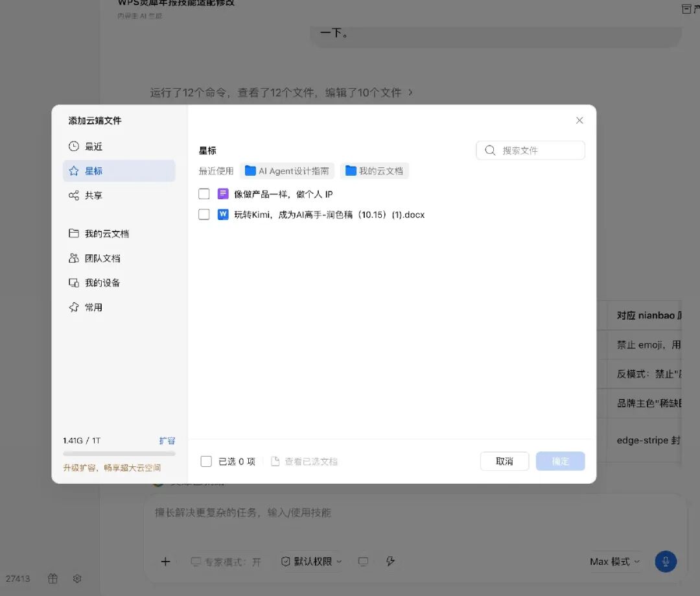Click the lightning bolt icon in chat toolbar
700x596 pixels.
click(391, 562)
